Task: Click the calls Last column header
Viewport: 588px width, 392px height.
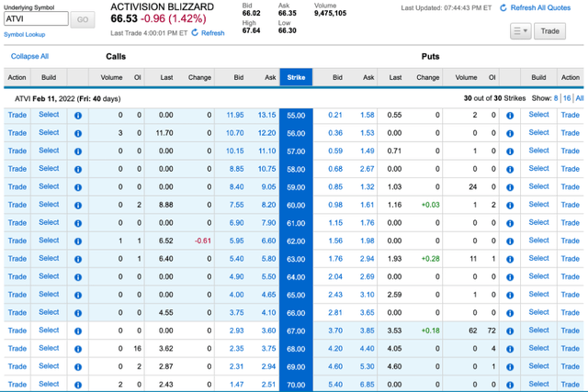Action: pyautogui.click(x=166, y=78)
